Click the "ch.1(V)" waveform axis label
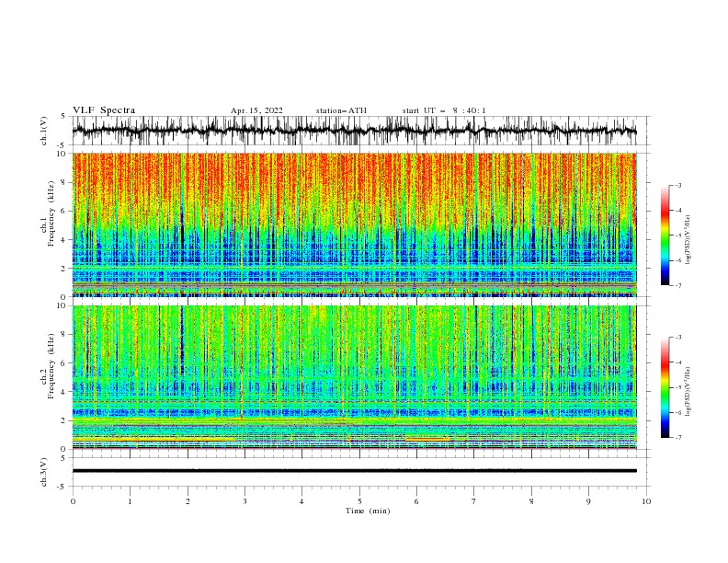The width and height of the screenshot is (728, 563). [44, 131]
